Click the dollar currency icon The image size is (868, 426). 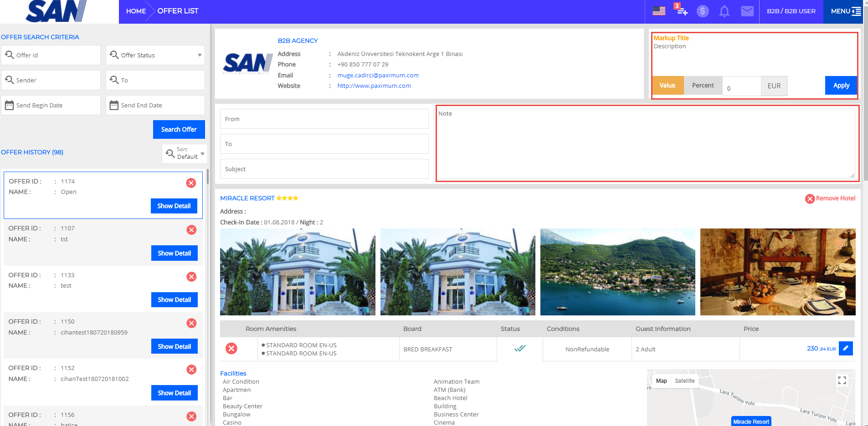click(x=703, y=11)
